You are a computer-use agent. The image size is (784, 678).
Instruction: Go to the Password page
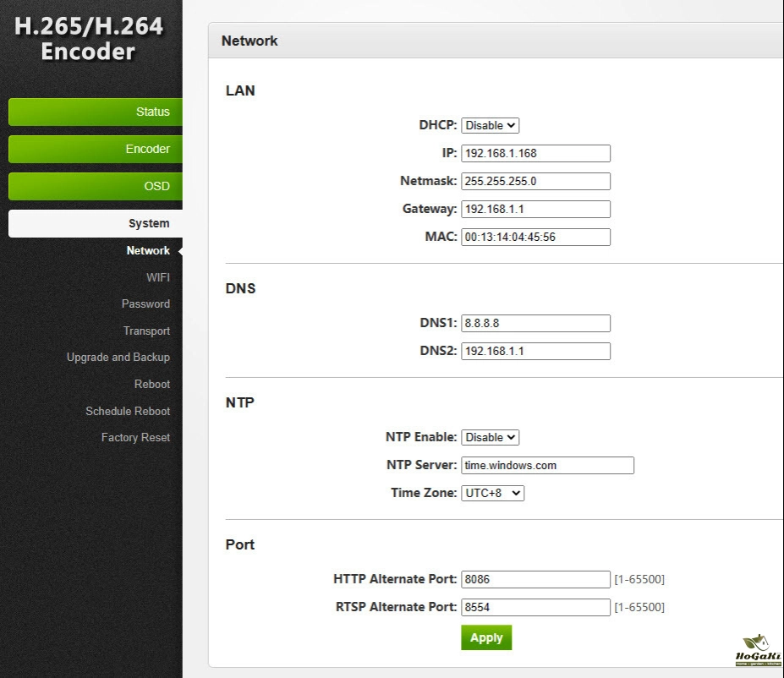point(145,303)
